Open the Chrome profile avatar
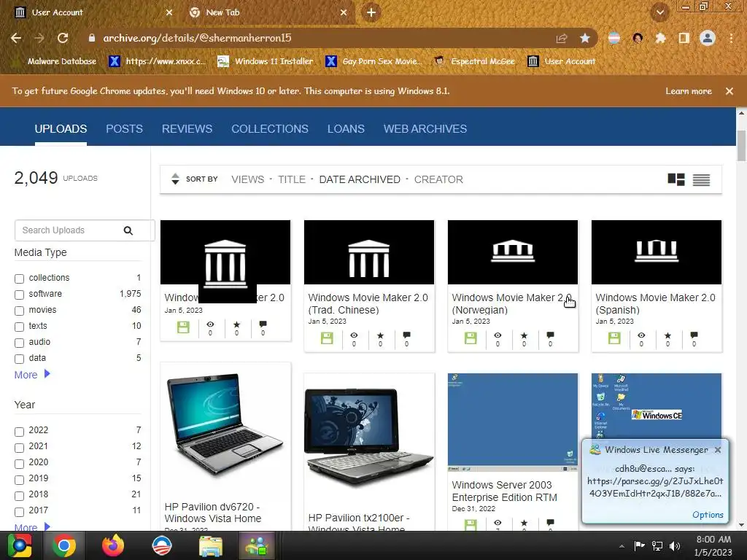The height and width of the screenshot is (560, 747). point(708,38)
